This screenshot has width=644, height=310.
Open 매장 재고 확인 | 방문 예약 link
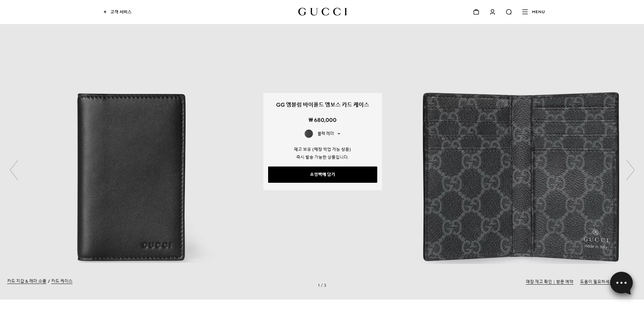coord(549,282)
